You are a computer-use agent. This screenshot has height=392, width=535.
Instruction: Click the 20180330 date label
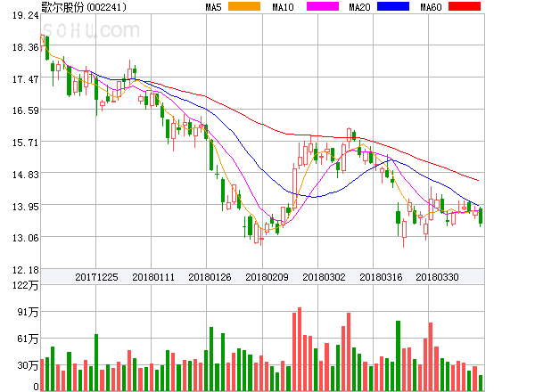(x=437, y=277)
